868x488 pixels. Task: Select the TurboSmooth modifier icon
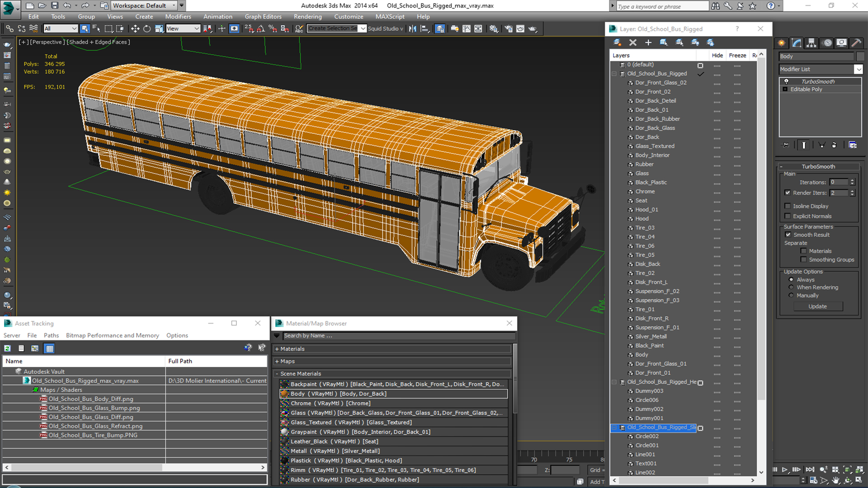pyautogui.click(x=786, y=81)
